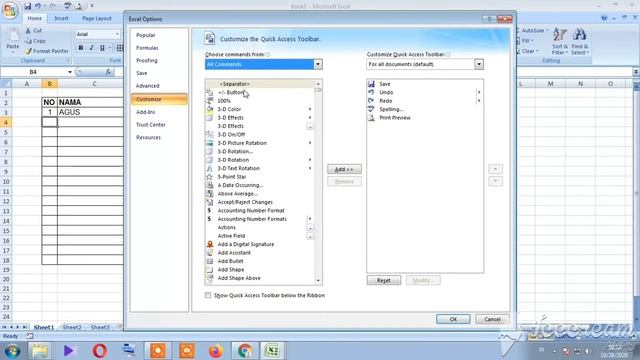Select the <Separator> list item
The width and height of the screenshot is (640, 360).
(x=260, y=84)
